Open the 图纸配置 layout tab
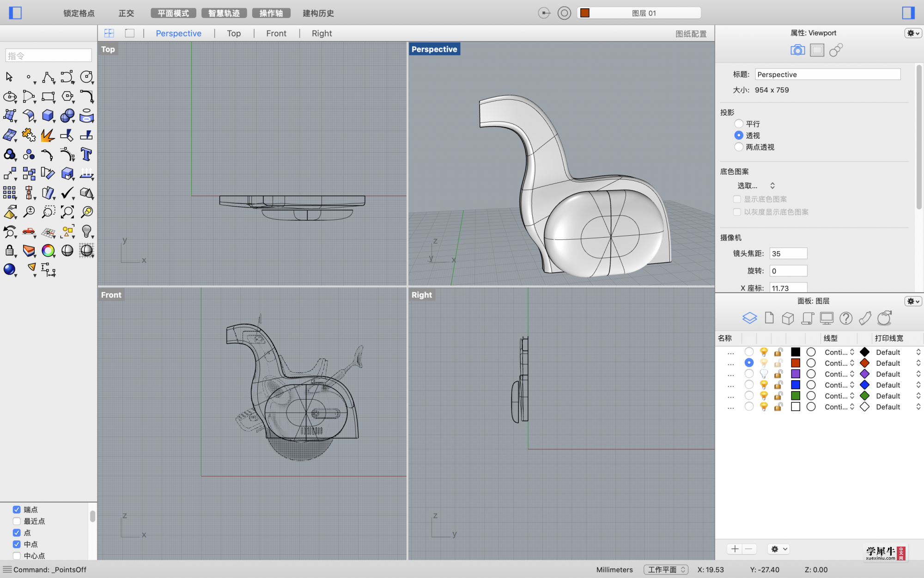Screen dimensions: 924x578 coord(691,34)
